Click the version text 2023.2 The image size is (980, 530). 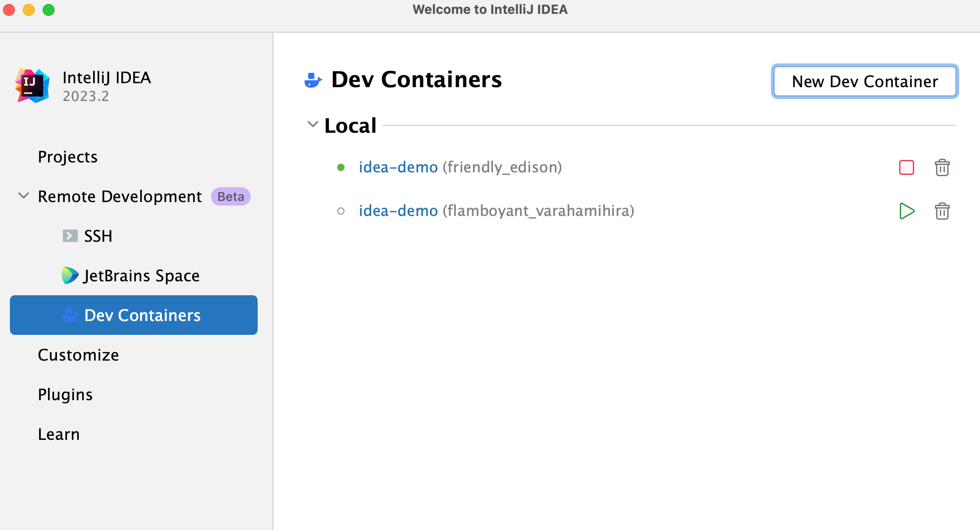click(86, 96)
